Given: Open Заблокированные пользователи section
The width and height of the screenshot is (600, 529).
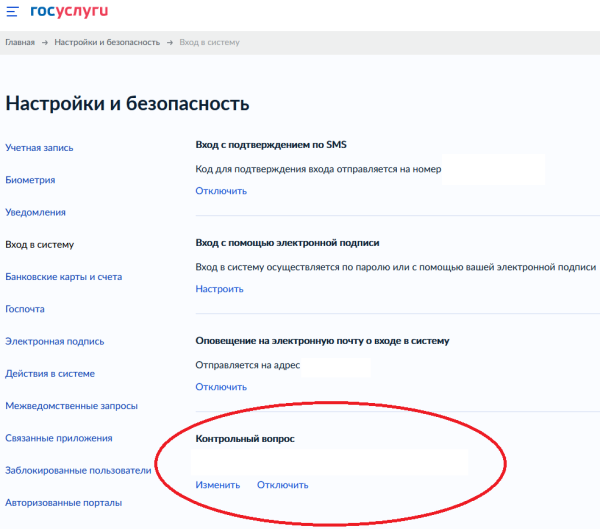Looking at the screenshot, I should point(78,470).
